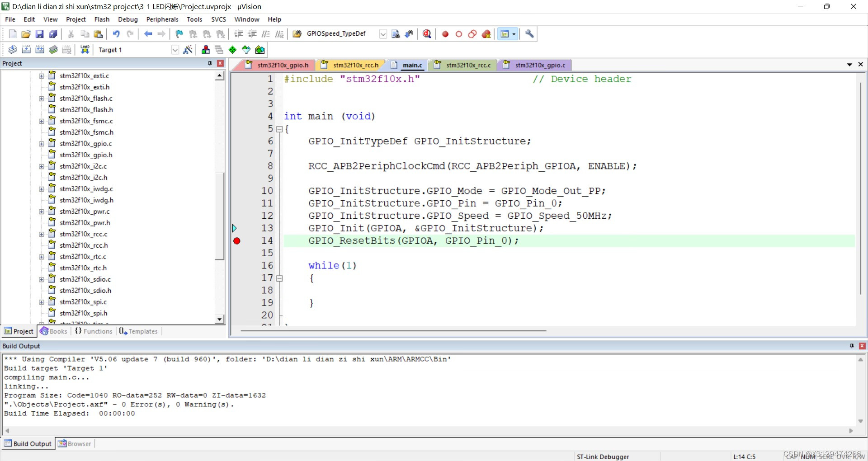Image resolution: width=868 pixels, height=461 pixels.
Task: Insert a breakpoint with the red dot icon
Action: pos(445,34)
